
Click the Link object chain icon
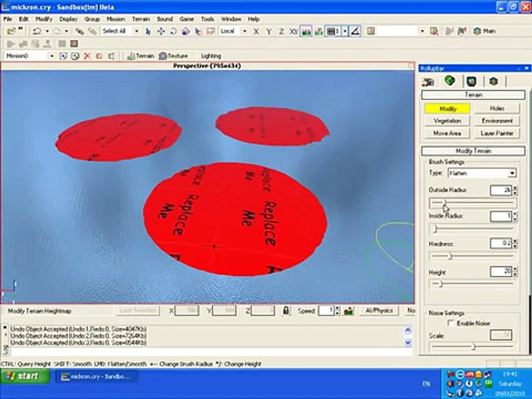[x=79, y=31]
